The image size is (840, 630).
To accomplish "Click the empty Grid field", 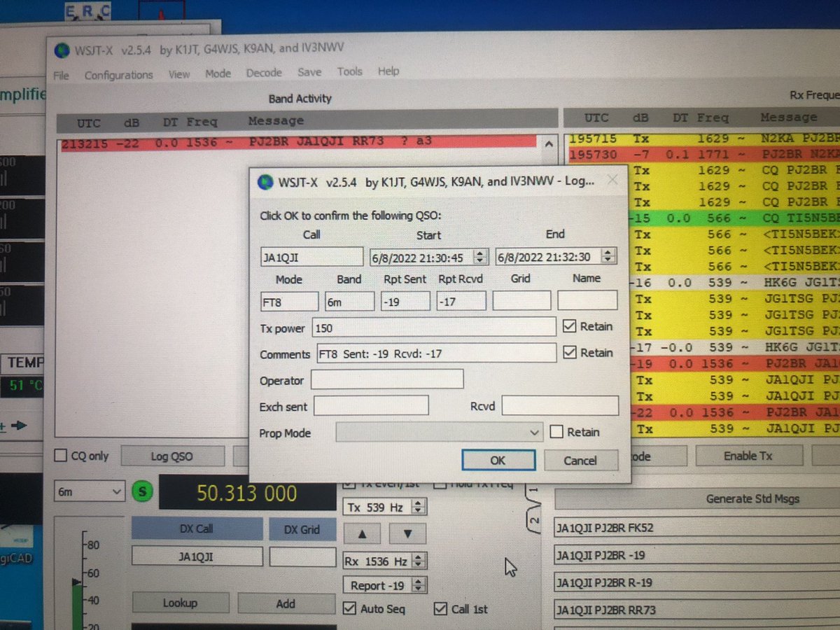I will (x=521, y=301).
